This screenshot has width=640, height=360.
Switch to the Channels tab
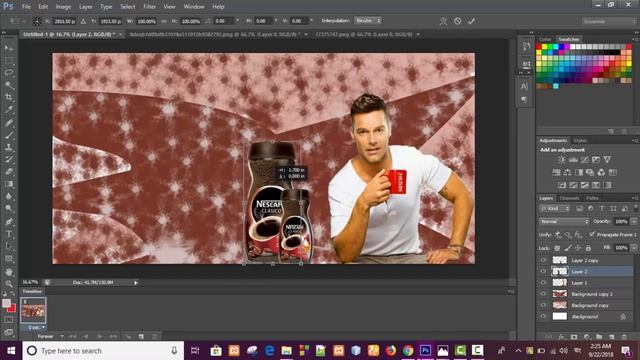click(569, 198)
